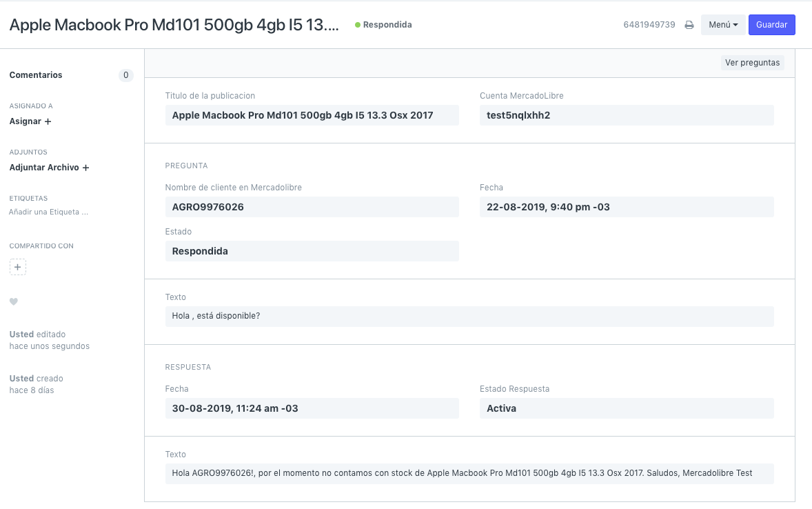
Task: Click the green Respondida status indicator
Action: coord(383,25)
